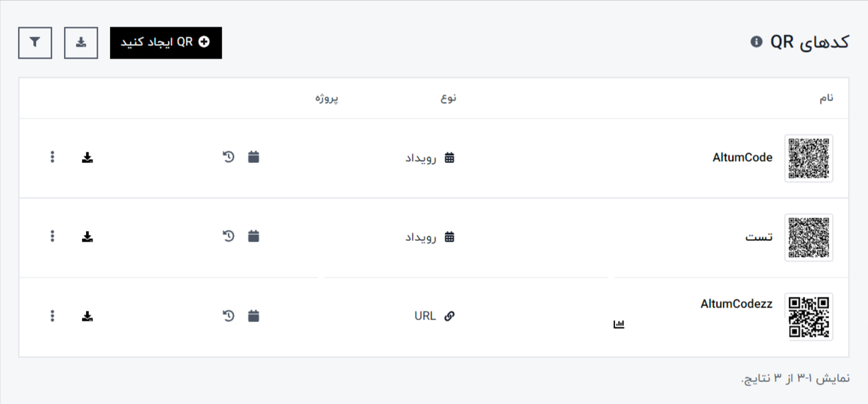Click تست row history clock icon
The image size is (868, 404).
[x=228, y=236]
